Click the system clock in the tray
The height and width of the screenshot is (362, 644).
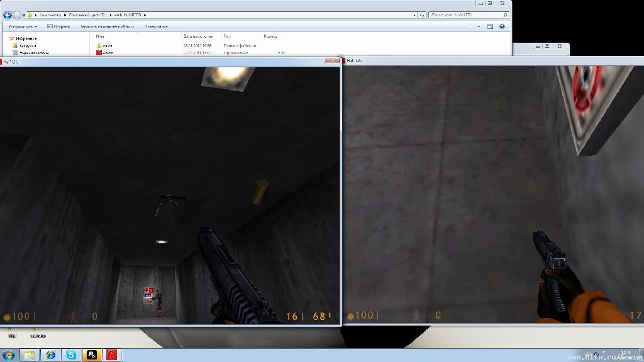pyautogui.click(x=626, y=355)
